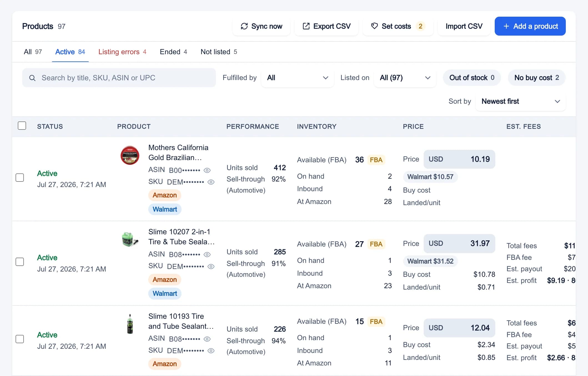Open the Slime 10207 2-in-1 title

pos(181,237)
